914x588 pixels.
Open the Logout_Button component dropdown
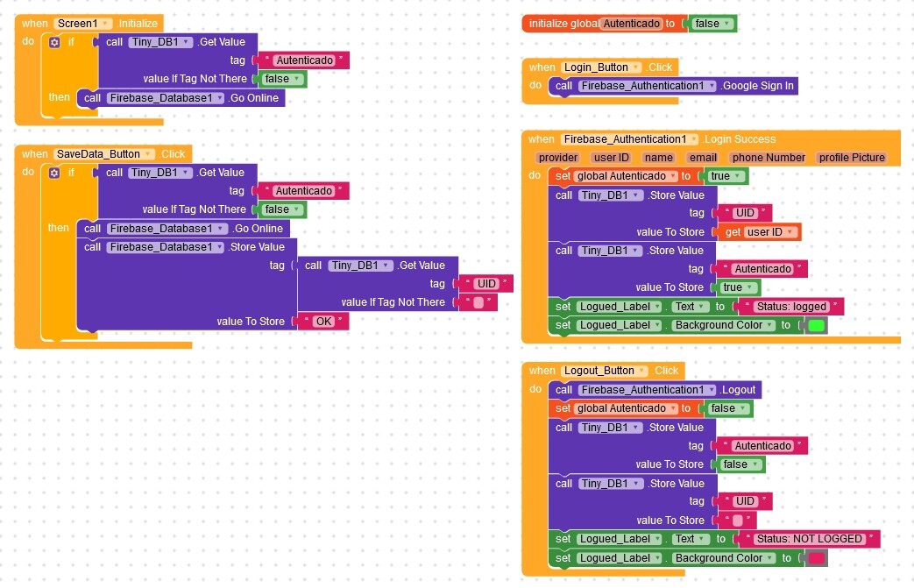click(x=604, y=371)
